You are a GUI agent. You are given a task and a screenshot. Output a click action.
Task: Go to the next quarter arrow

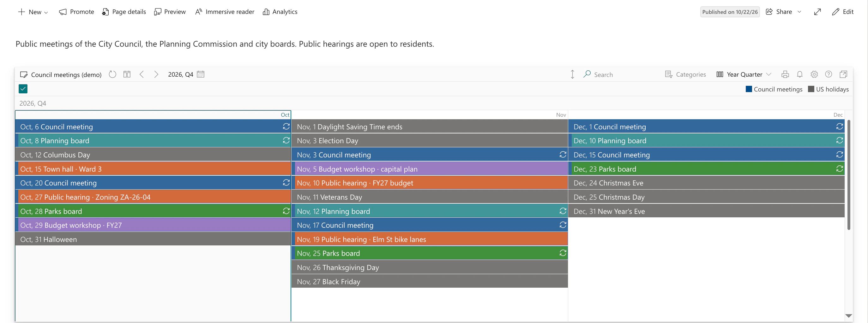click(156, 74)
